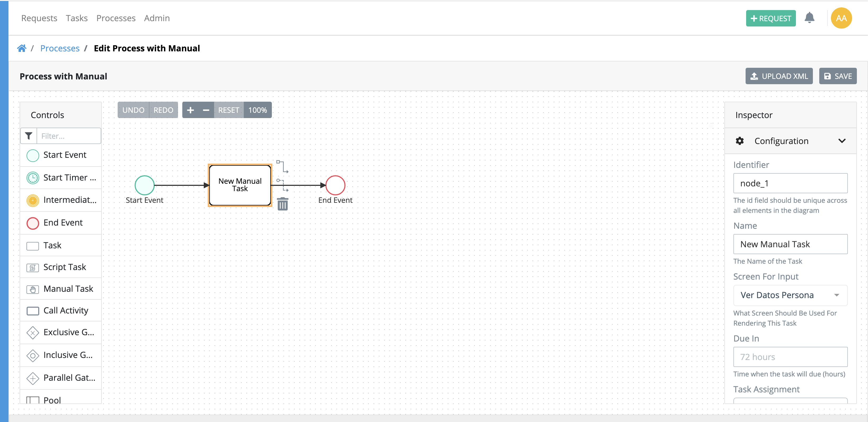This screenshot has height=422, width=868.
Task: Click the filter funnel icon in Controls
Action: click(x=29, y=136)
